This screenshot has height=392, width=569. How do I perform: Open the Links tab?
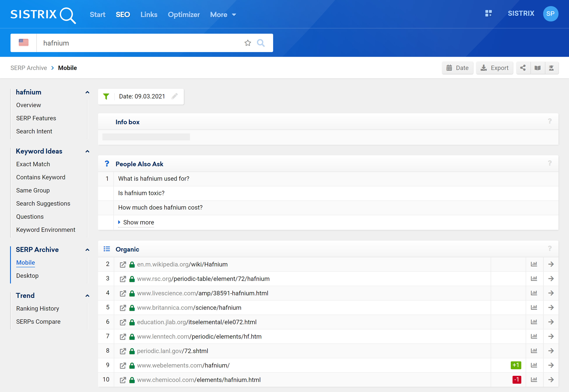(149, 15)
